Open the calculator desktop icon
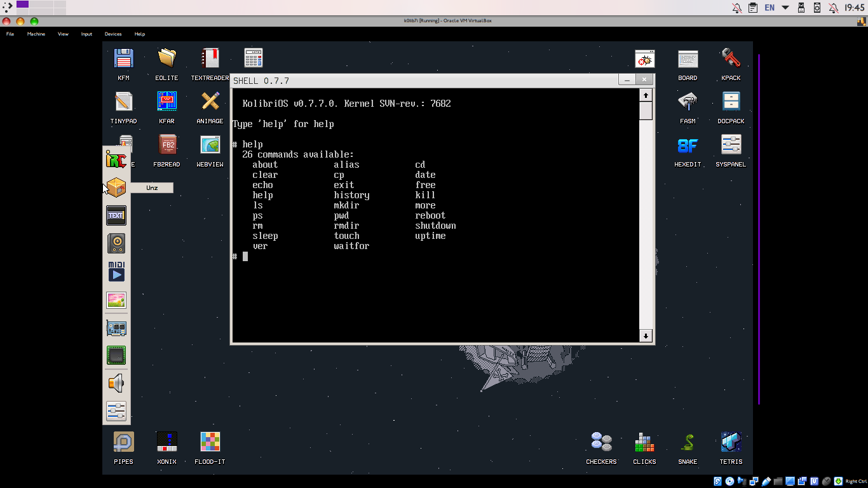The width and height of the screenshot is (868, 488). coord(254,58)
